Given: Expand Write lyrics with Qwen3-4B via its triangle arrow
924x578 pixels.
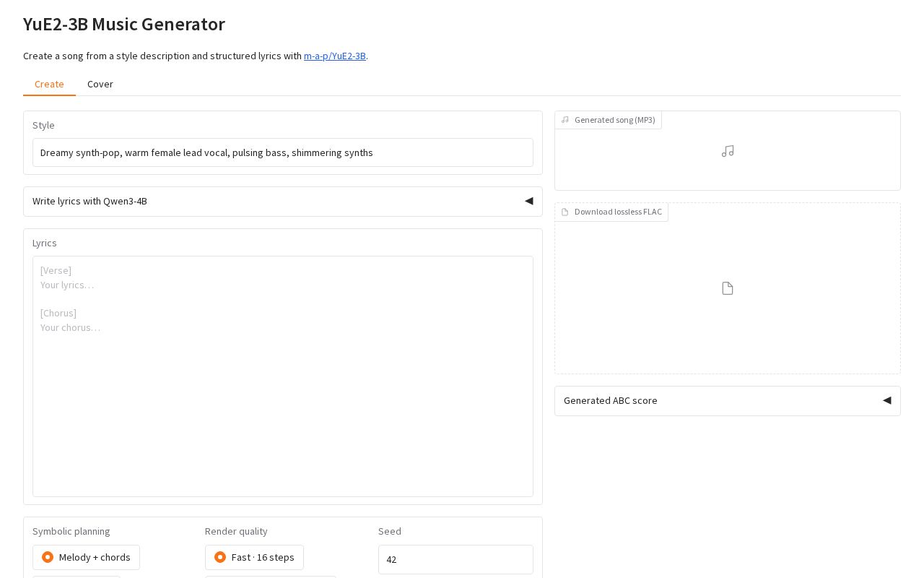Looking at the screenshot, I should 528,201.
